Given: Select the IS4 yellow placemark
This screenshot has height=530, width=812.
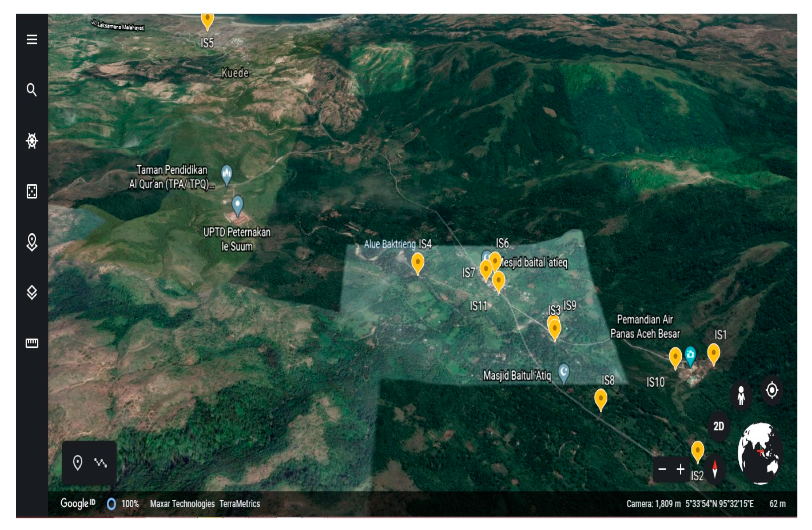Looking at the screenshot, I should (417, 262).
